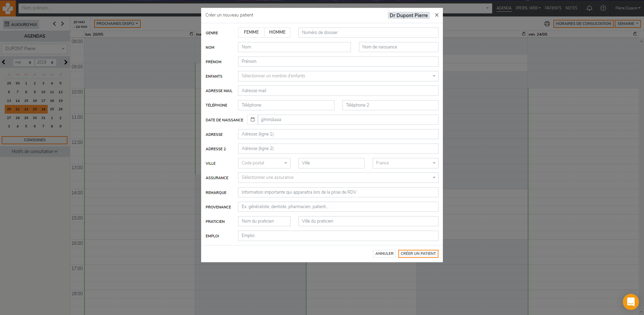Viewport: 644px width, 315px height.
Task: Click the notification bell icon
Action: click(589, 8)
